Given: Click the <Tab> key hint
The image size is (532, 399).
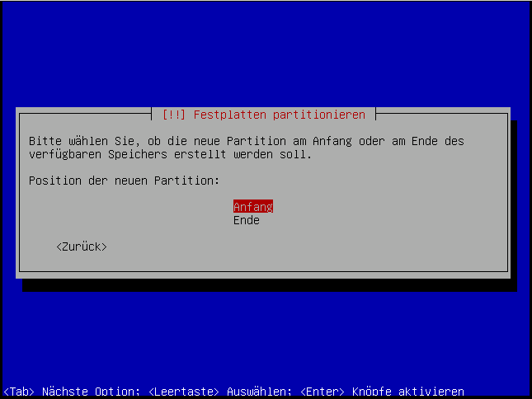Looking at the screenshot, I should 19,392.
